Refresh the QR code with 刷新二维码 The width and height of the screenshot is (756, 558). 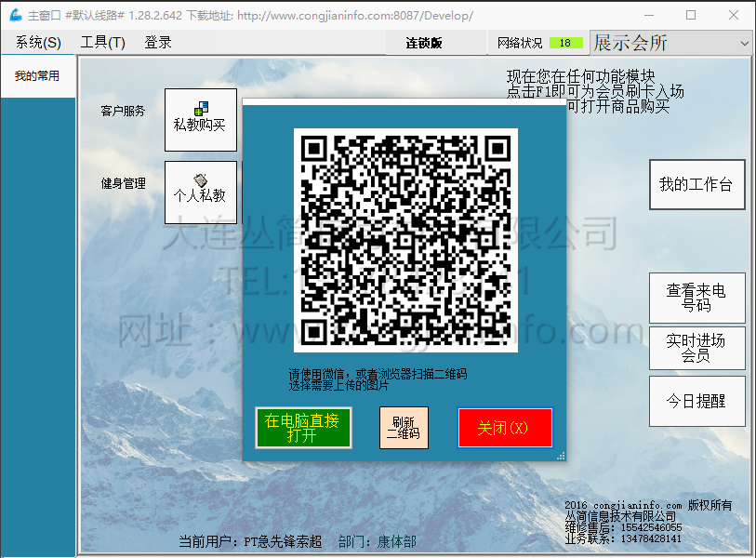(404, 428)
